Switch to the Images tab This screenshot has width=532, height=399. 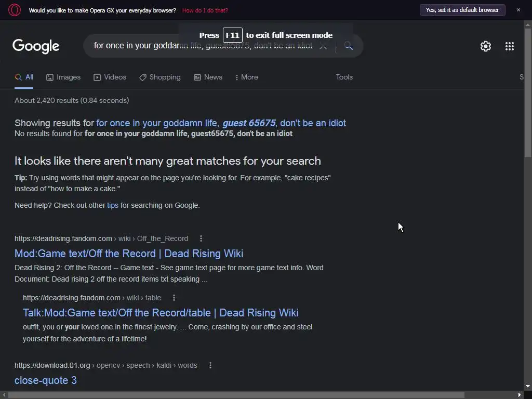(63, 77)
